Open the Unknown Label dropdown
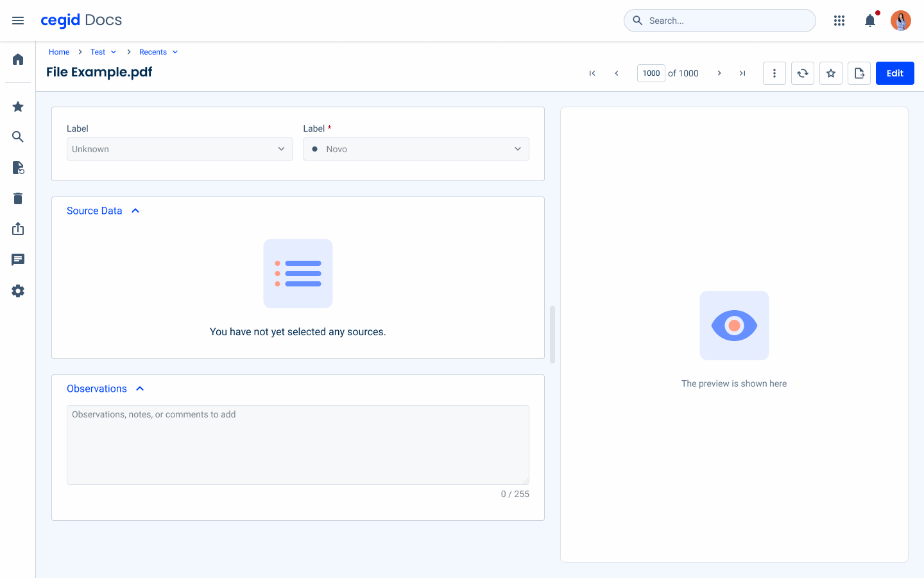The height and width of the screenshot is (578, 924). (x=180, y=148)
